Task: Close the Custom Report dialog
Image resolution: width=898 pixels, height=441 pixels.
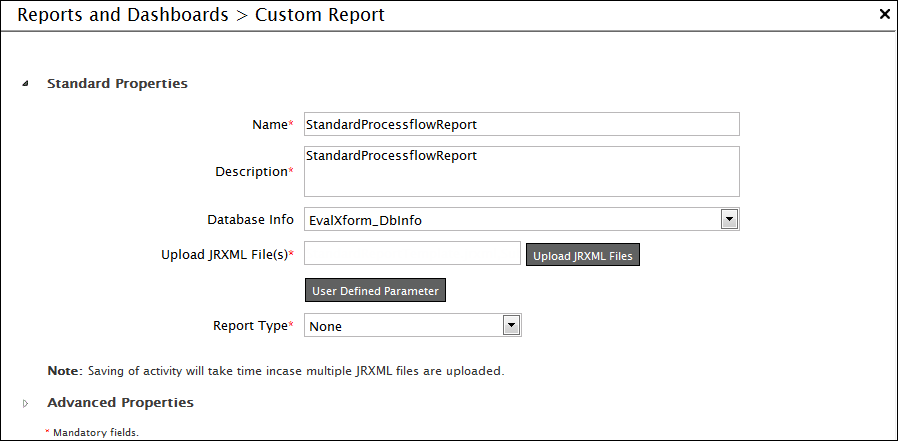Action: [x=884, y=15]
